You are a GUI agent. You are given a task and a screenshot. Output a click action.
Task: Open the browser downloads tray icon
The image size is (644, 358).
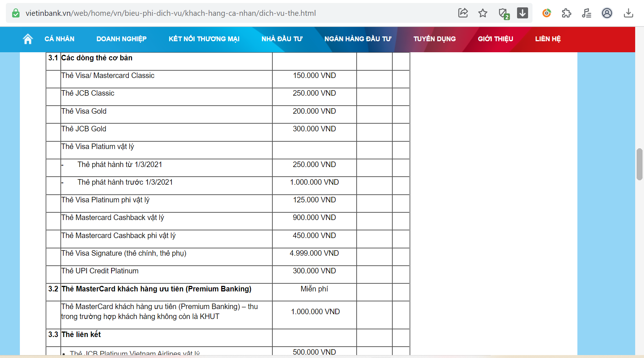pyautogui.click(x=629, y=13)
